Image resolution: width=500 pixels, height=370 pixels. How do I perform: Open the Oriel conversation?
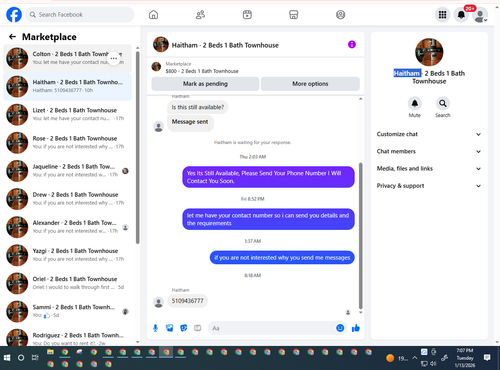pyautogui.click(x=67, y=283)
